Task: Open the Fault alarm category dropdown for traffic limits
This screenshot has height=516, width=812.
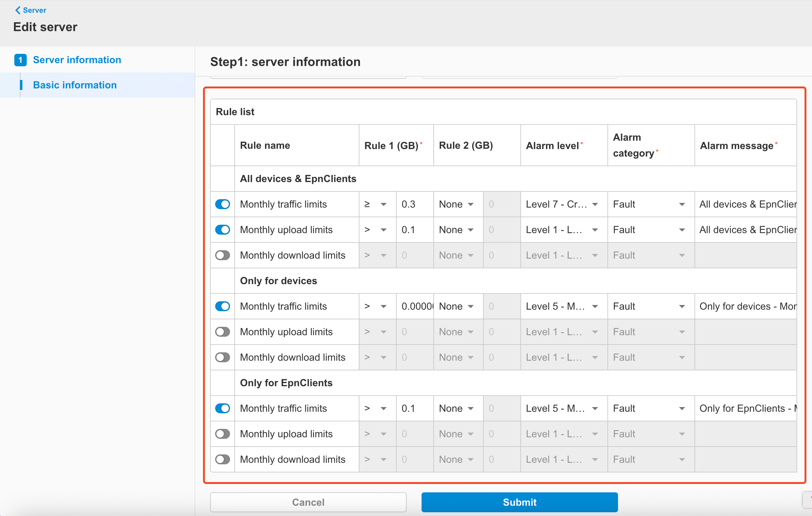Action: click(649, 204)
